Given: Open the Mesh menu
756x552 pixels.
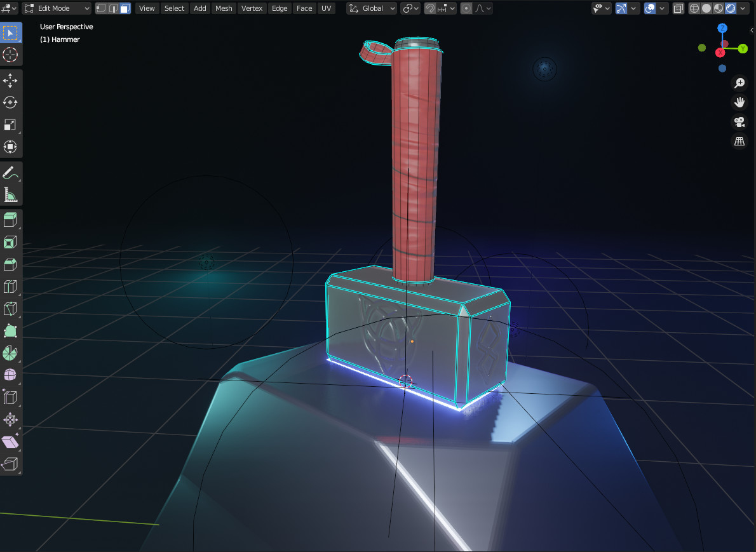Looking at the screenshot, I should pyautogui.click(x=224, y=8).
